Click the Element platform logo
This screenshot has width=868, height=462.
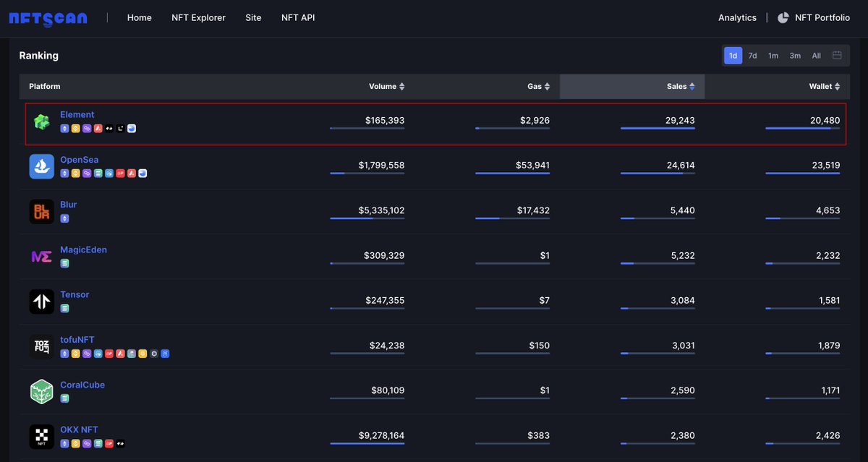tap(42, 122)
